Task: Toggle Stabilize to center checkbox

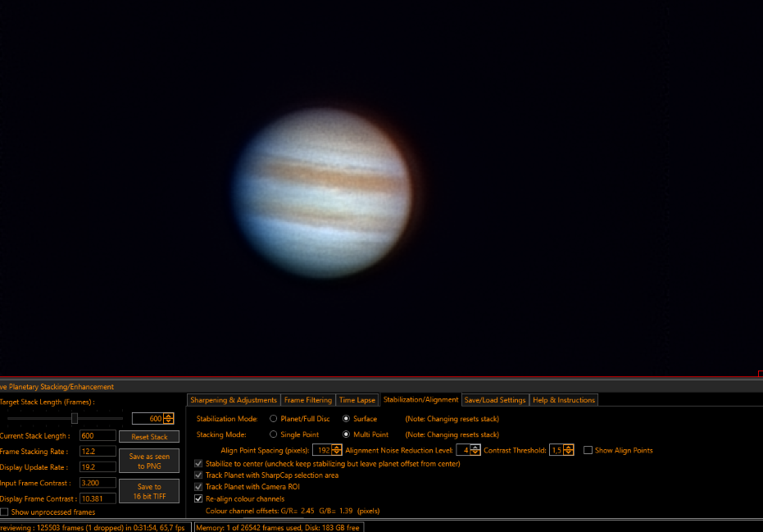Action: tap(198, 463)
